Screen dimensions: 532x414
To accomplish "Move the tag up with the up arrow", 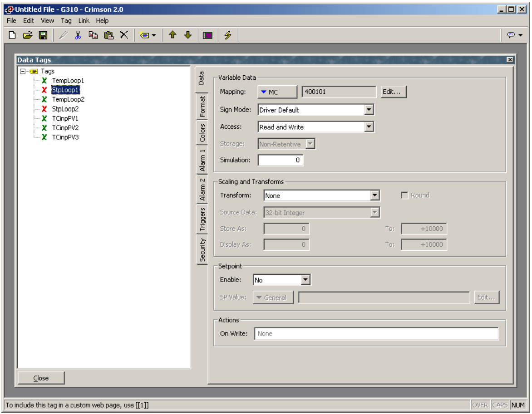I will pos(172,35).
